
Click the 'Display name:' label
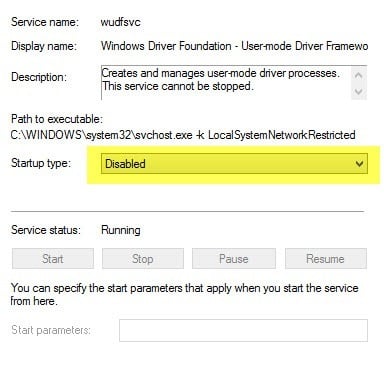pos(44,46)
